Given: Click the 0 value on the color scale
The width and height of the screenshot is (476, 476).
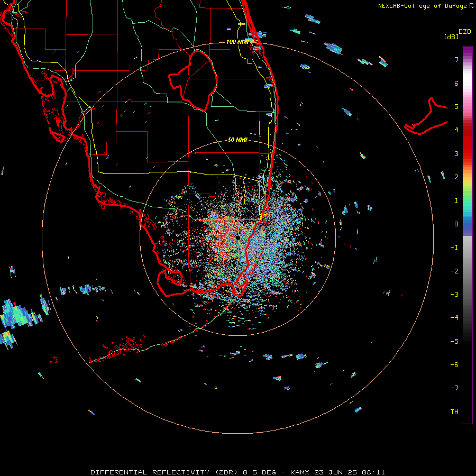Looking at the screenshot, I should point(456,224).
